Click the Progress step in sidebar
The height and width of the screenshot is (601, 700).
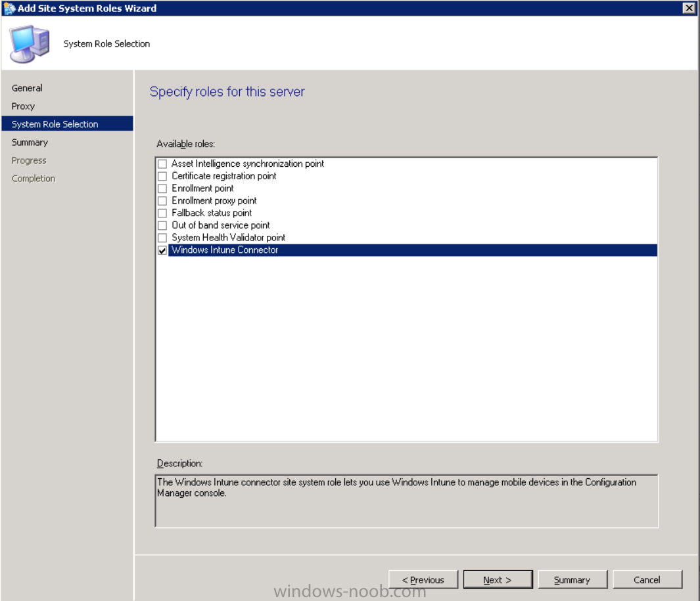pyautogui.click(x=29, y=160)
